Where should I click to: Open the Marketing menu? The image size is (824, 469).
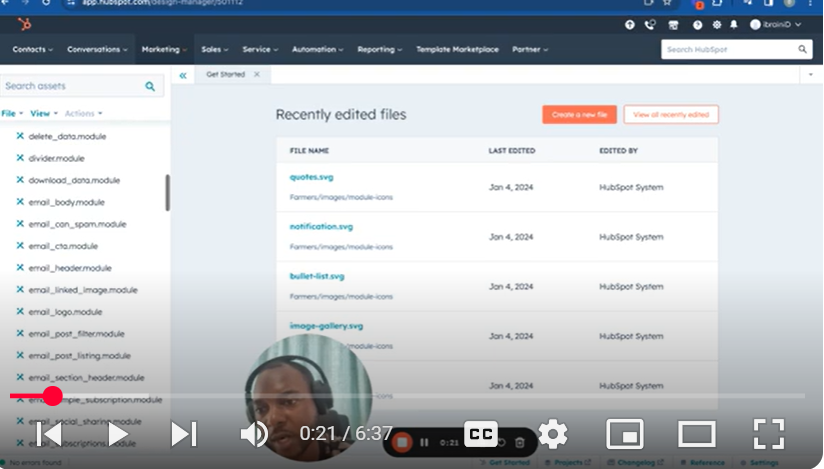point(164,49)
